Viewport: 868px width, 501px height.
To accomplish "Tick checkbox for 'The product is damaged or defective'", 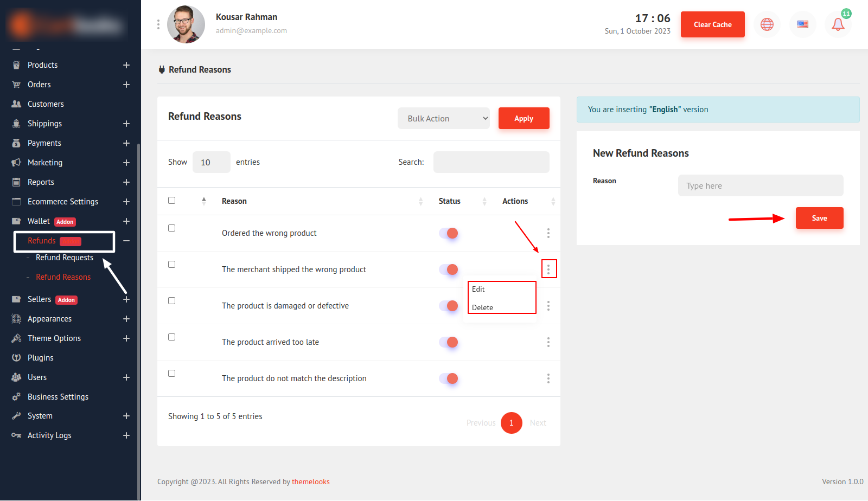I will point(172,301).
